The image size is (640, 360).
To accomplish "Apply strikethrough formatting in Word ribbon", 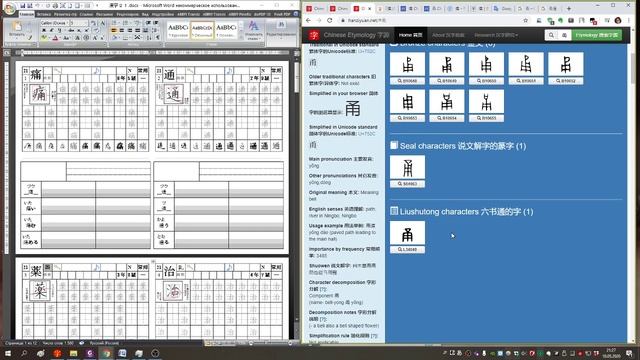I will [x=71, y=30].
